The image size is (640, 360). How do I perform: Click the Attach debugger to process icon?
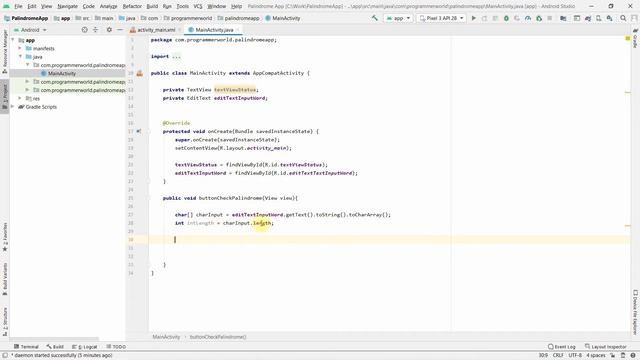pos(539,18)
